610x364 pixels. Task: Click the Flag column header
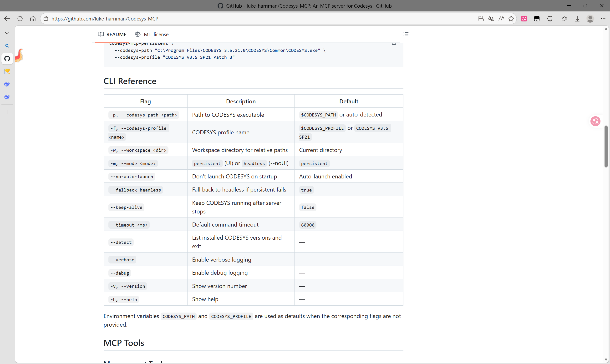(145, 101)
